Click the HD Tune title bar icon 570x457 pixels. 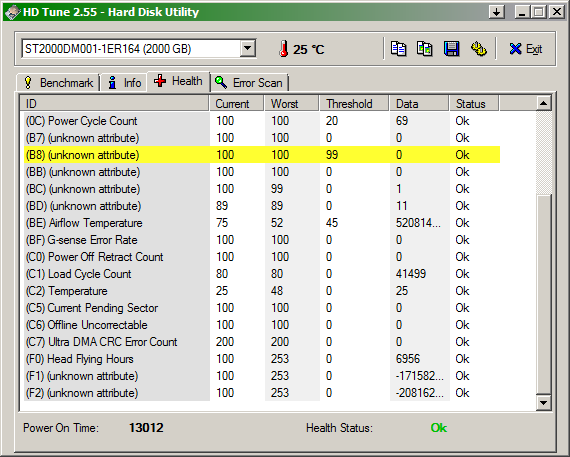coord(12,12)
